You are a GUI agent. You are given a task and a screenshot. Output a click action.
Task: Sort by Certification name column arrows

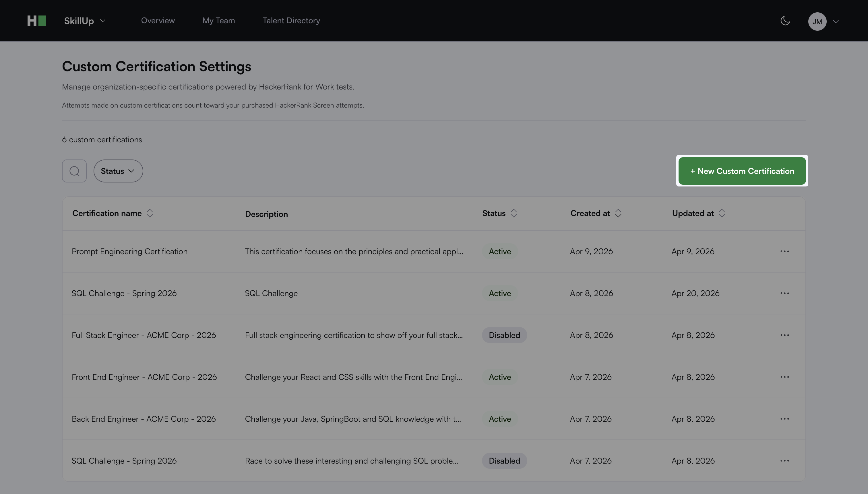coord(150,213)
